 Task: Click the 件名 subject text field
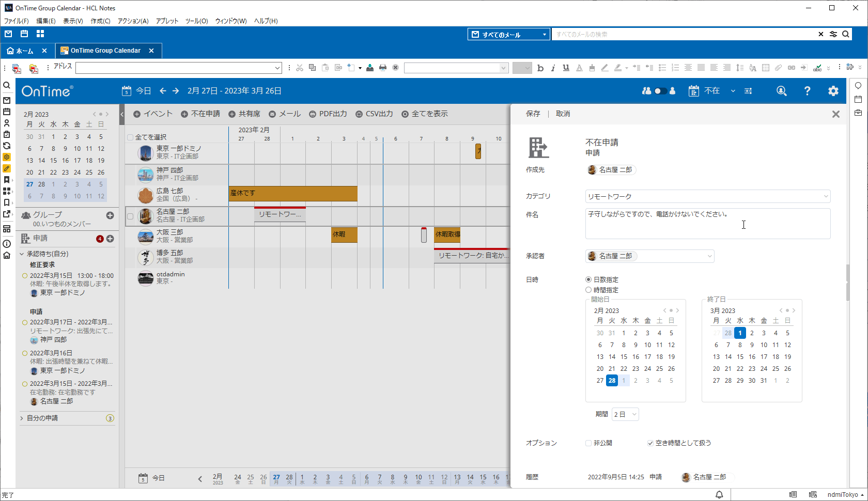click(x=707, y=224)
